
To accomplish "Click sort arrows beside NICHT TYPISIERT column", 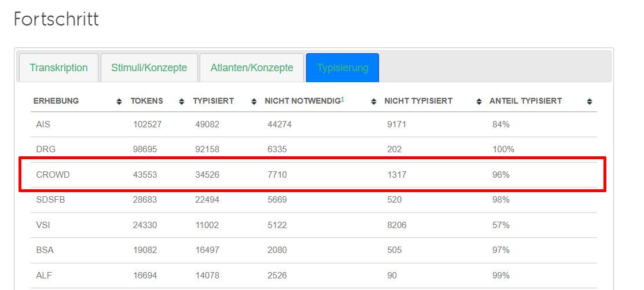I will tap(479, 101).
